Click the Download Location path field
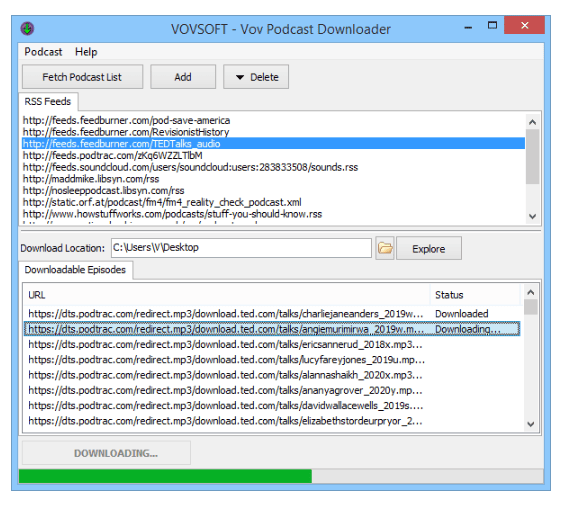Viewport: 564px width, 507px height. point(241,248)
